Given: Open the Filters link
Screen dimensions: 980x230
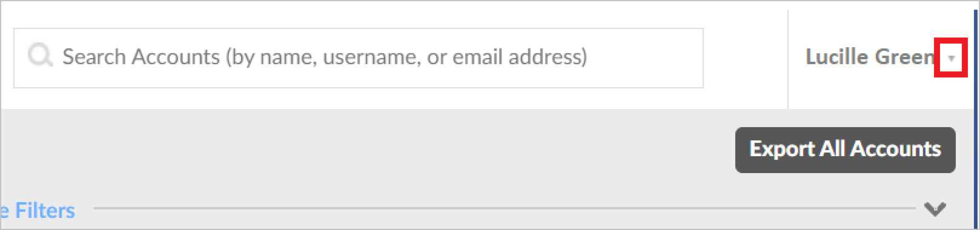Looking at the screenshot, I should 38,211.
